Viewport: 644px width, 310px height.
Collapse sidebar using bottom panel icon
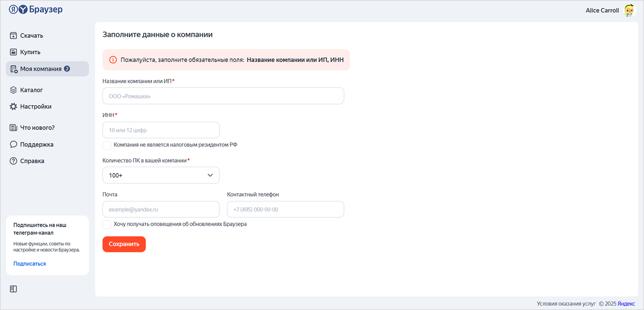[13, 289]
